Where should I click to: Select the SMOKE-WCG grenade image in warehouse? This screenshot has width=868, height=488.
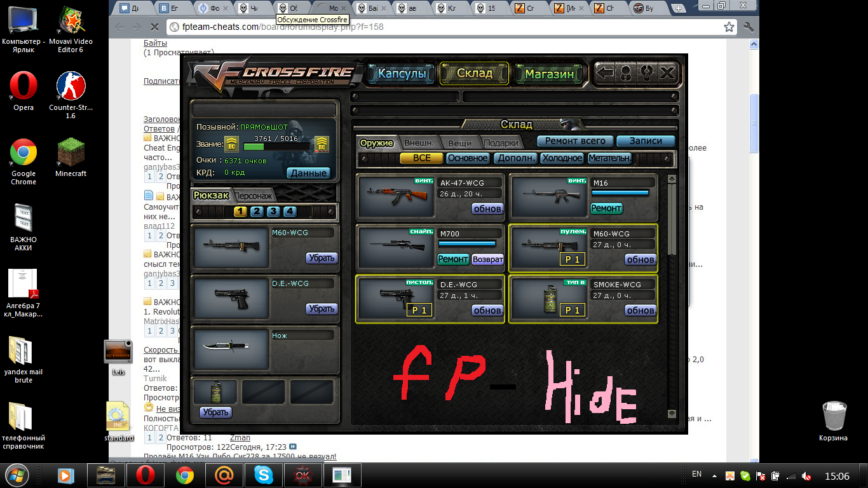click(x=549, y=298)
